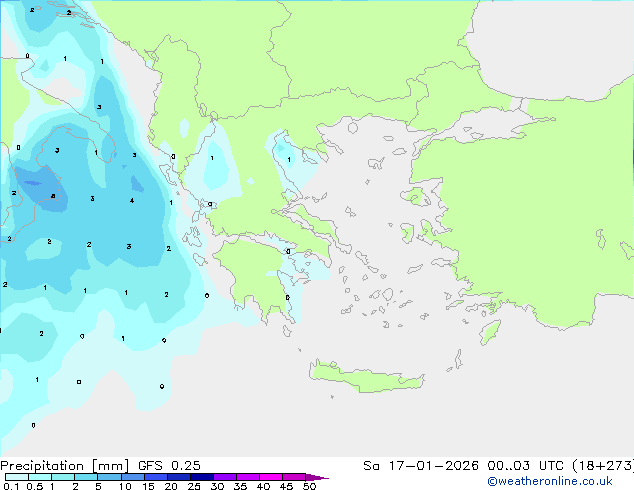Click the '(18+273)' forecast run text

[x=603, y=466]
